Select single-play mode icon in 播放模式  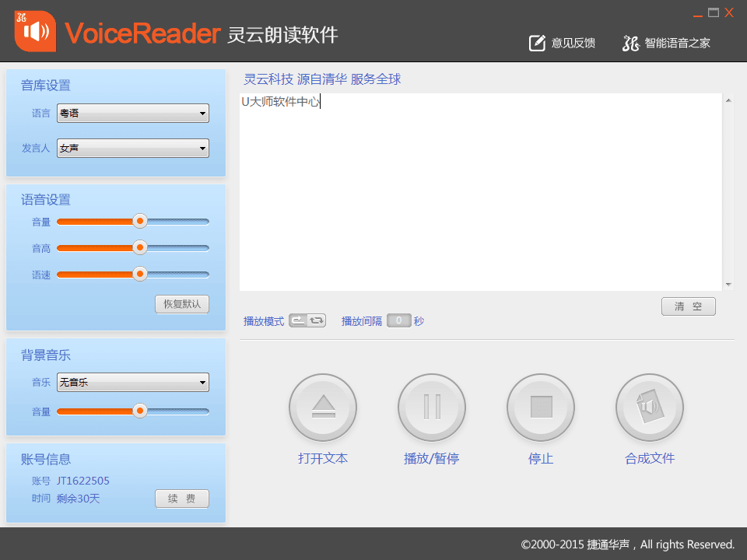click(298, 320)
